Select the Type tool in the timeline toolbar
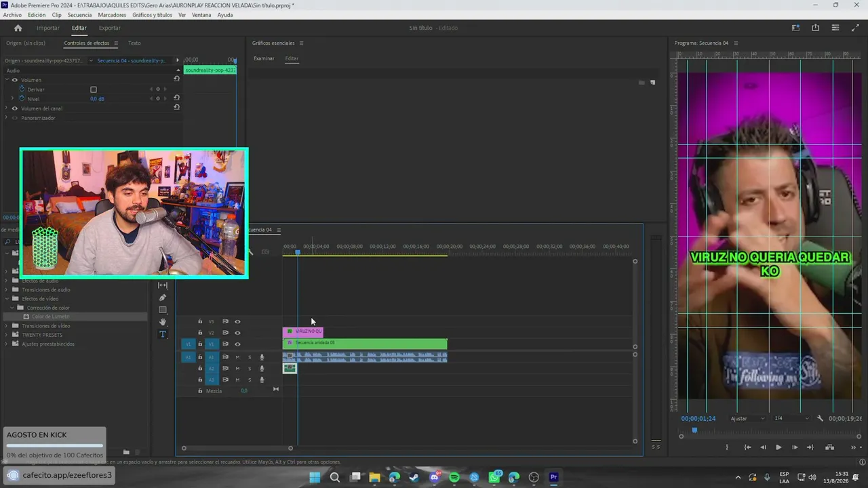868x488 pixels. tap(163, 334)
